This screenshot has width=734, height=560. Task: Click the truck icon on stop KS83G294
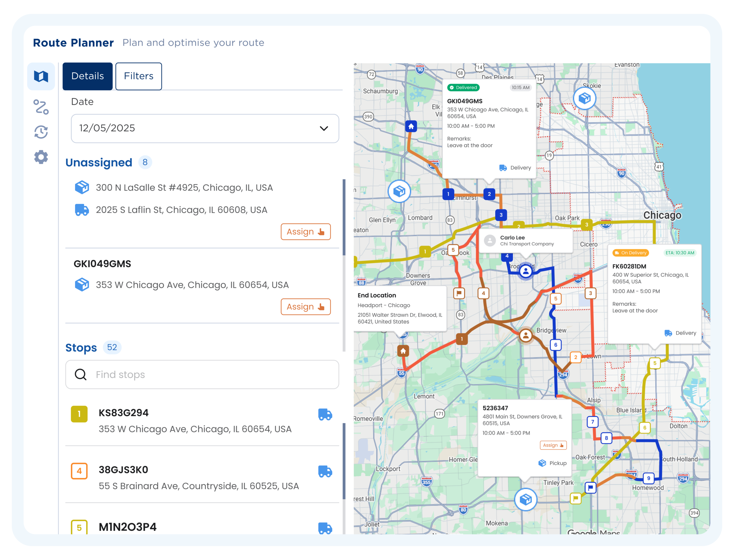pos(325,414)
